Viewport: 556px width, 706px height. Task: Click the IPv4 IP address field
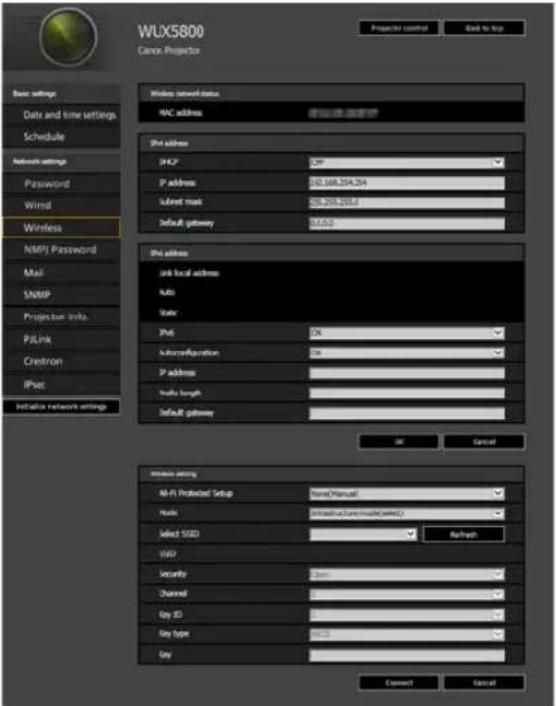point(407,183)
